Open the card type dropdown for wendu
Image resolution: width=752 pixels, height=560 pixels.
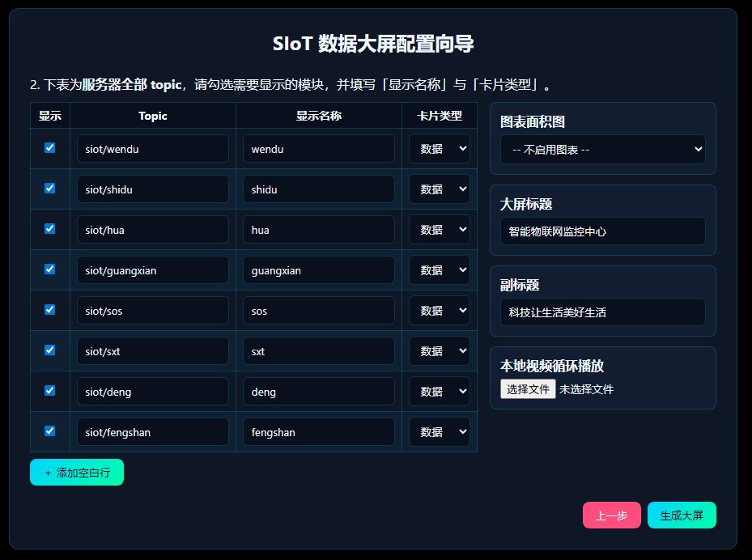point(439,148)
